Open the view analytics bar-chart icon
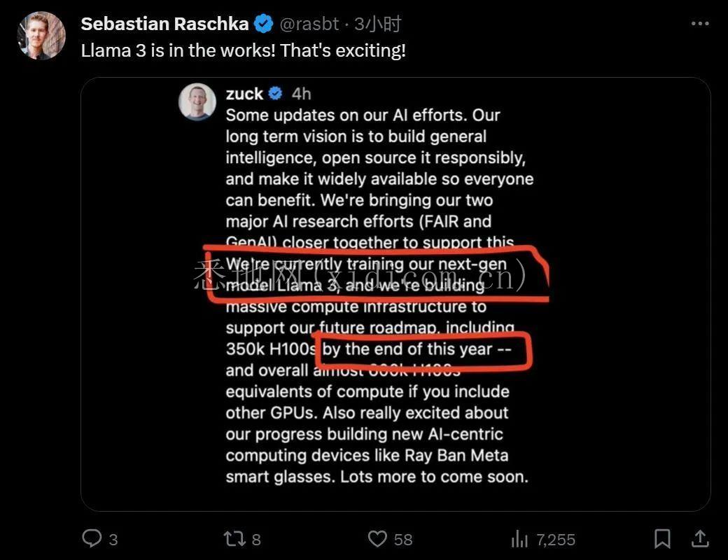 tap(520, 538)
